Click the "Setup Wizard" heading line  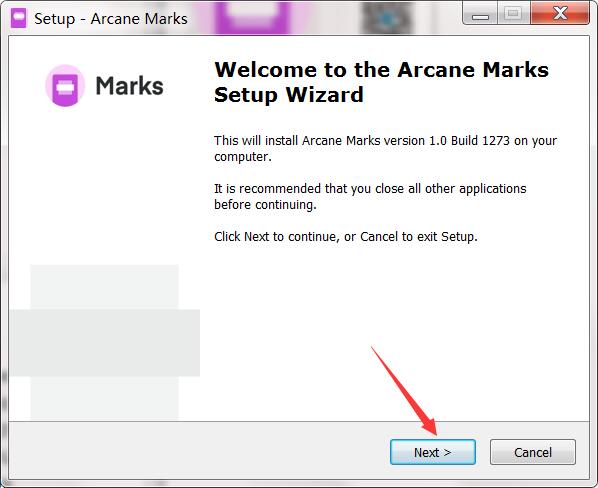[289, 95]
